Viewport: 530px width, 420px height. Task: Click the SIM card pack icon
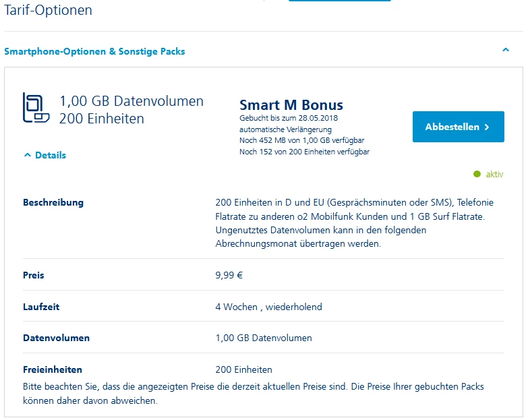(36, 108)
